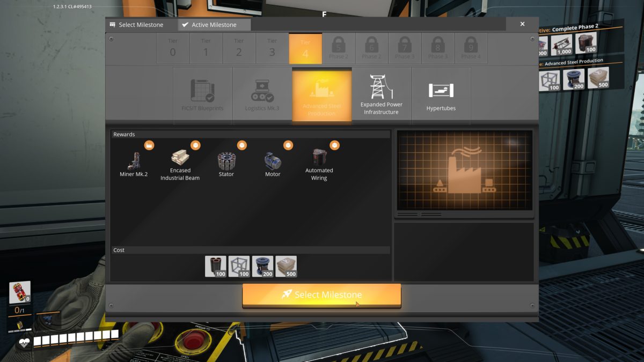Click the 'Advanced Steel Production' tracker label
The width and height of the screenshot is (644, 362).
tap(575, 61)
